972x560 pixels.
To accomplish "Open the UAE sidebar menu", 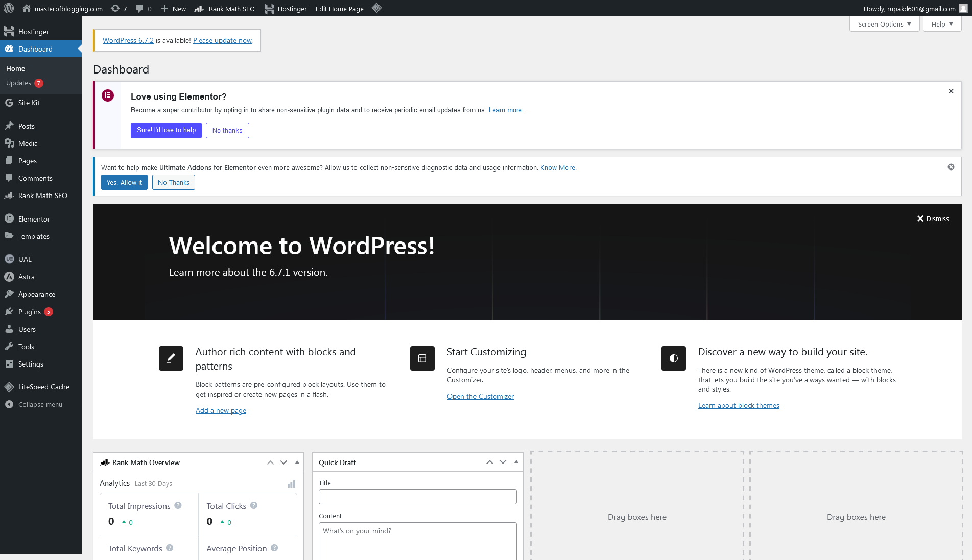I will point(41,259).
